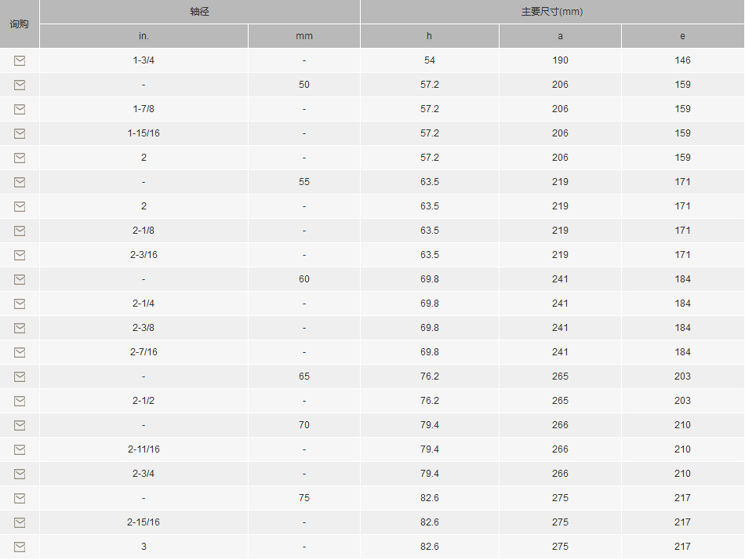
Task: Open inquiry envelope for 2-1/4 row
Action: click(20, 304)
